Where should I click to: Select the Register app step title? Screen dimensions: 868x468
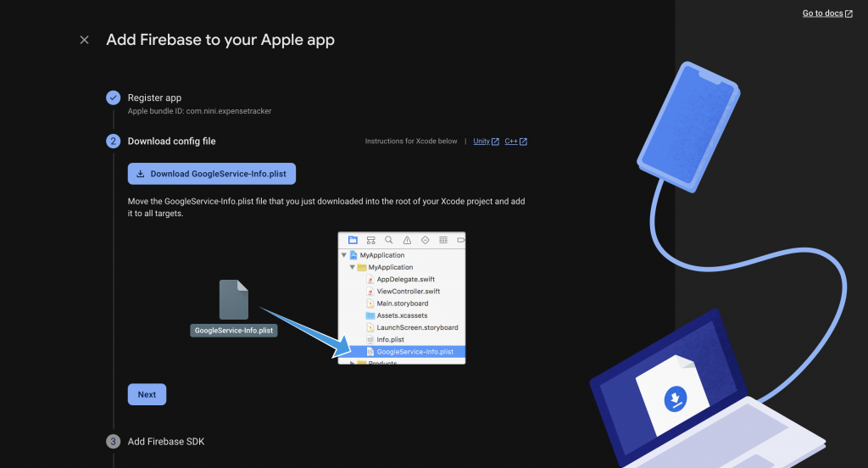[154, 97]
